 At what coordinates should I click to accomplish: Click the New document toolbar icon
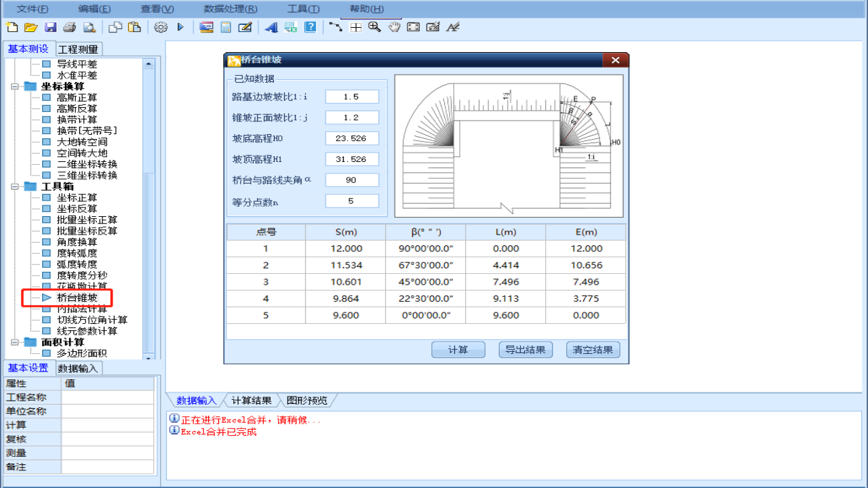[x=12, y=27]
